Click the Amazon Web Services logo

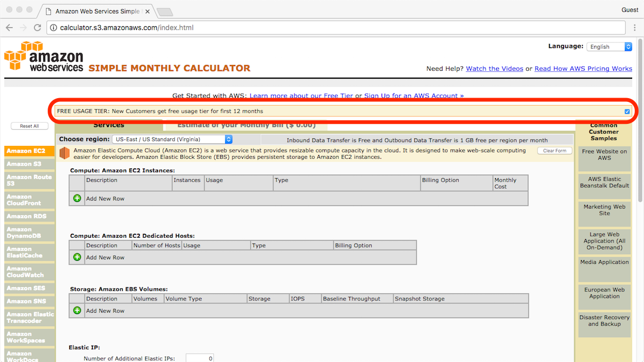44,56
